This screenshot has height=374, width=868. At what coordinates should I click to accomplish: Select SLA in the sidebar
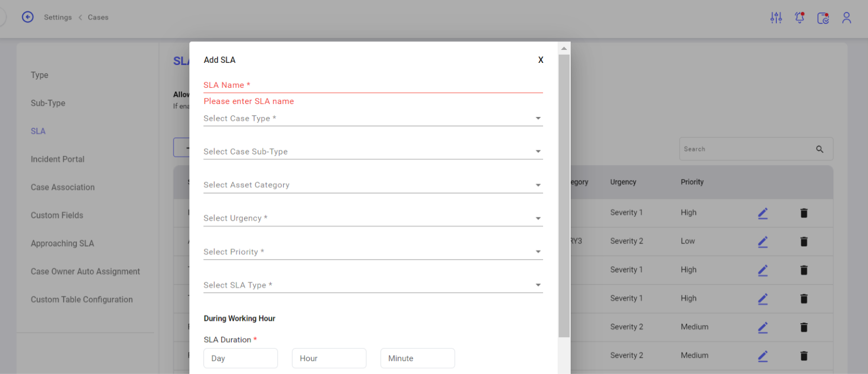pos(38,131)
